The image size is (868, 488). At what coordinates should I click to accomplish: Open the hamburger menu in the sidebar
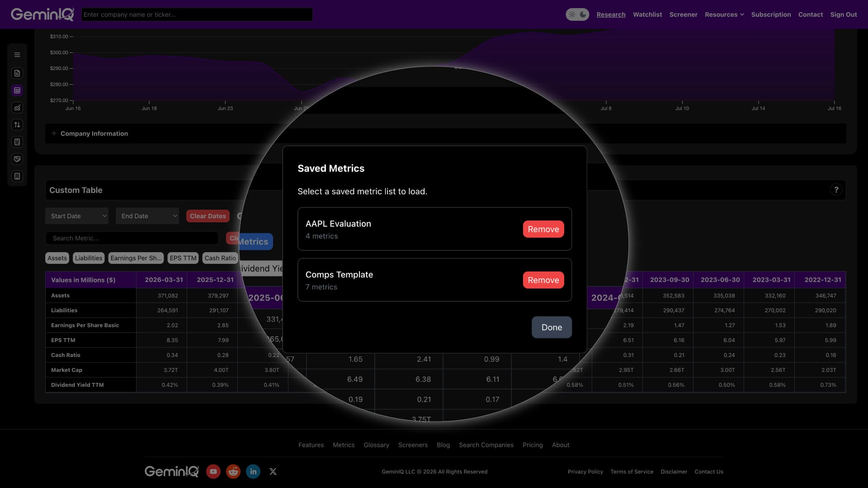(x=17, y=55)
